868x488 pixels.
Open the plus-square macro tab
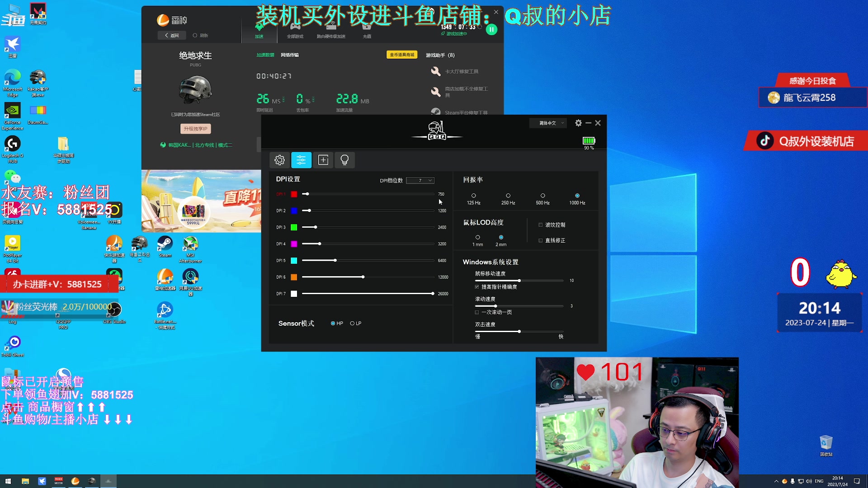pos(323,160)
